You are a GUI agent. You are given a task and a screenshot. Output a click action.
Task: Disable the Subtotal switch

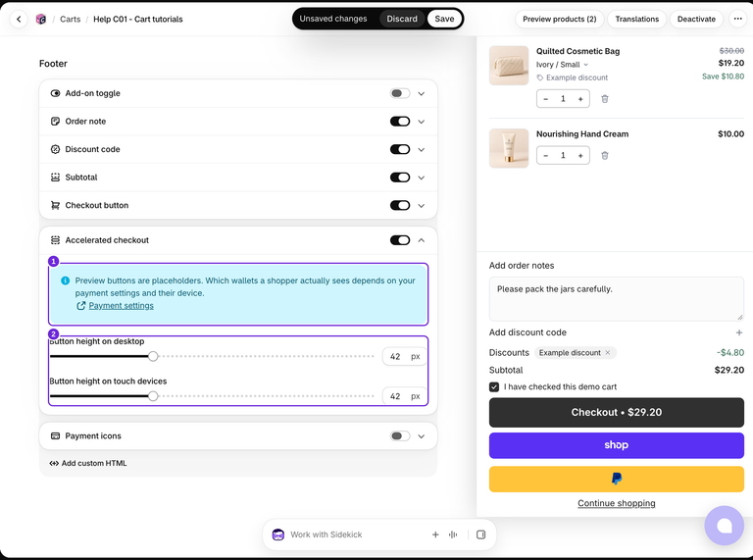[x=400, y=178]
